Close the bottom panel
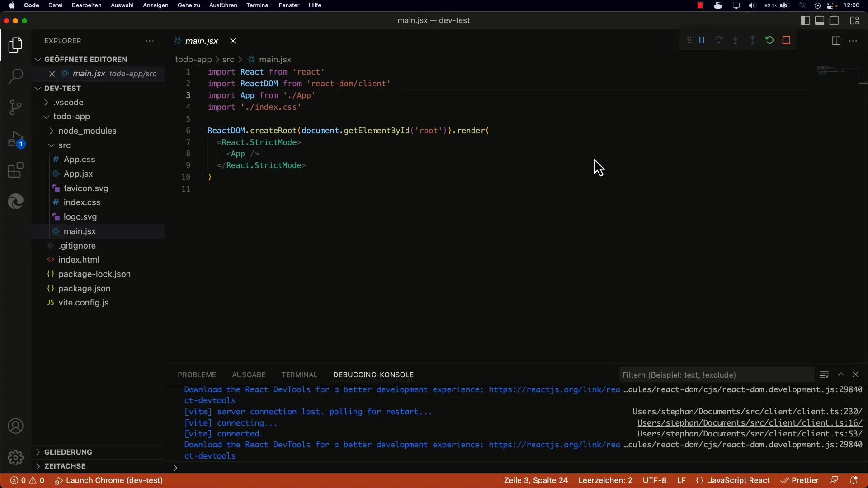The width and height of the screenshot is (868, 488). pos(855,375)
